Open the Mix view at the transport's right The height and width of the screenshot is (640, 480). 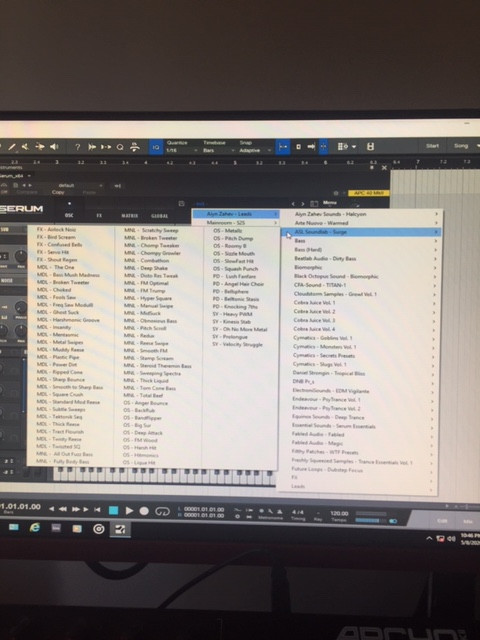[x=467, y=522]
